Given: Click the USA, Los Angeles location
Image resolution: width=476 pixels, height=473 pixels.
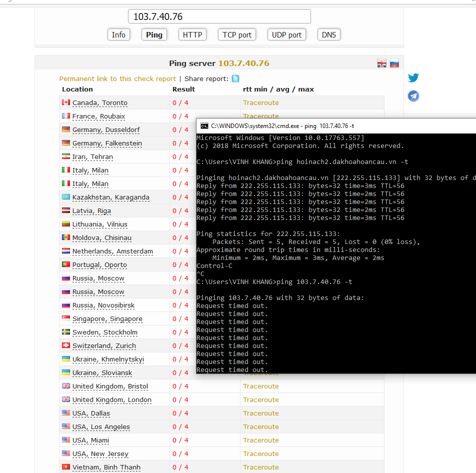Looking at the screenshot, I should tap(101, 427).
